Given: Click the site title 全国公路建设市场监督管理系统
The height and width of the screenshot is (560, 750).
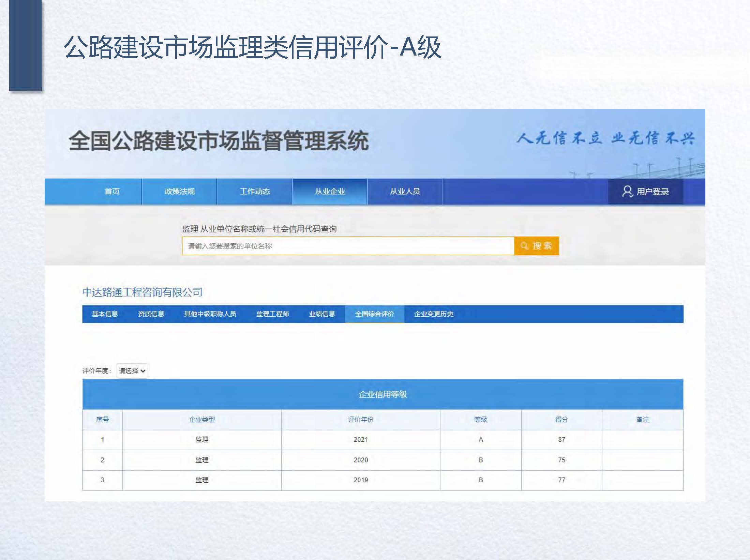Looking at the screenshot, I should pos(219,141).
